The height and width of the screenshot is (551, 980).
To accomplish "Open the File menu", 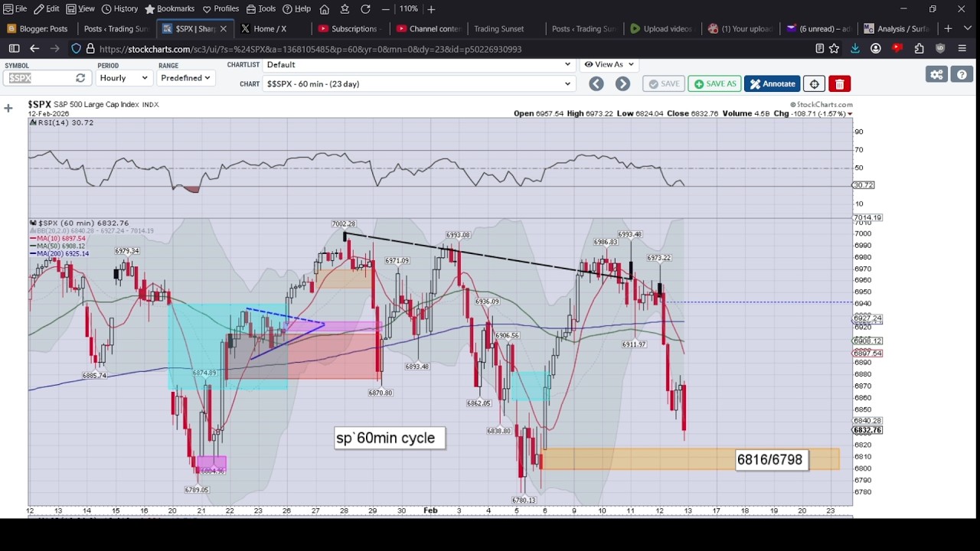I will (15, 9).
